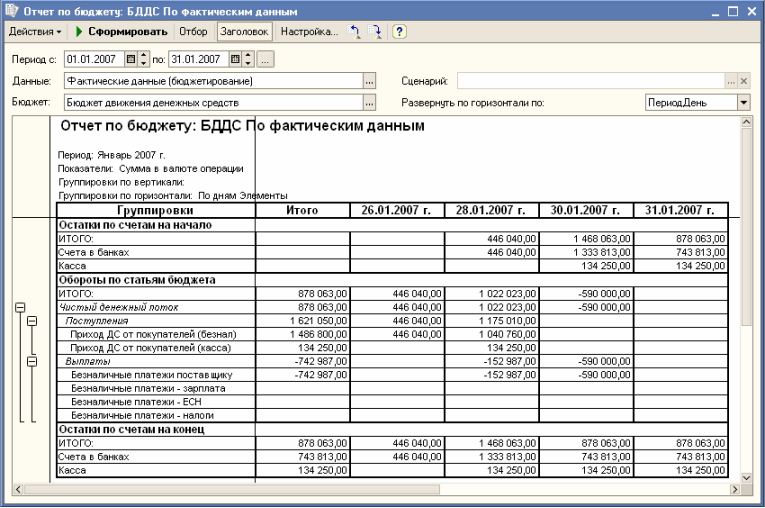Edit the period end date field

(199, 60)
